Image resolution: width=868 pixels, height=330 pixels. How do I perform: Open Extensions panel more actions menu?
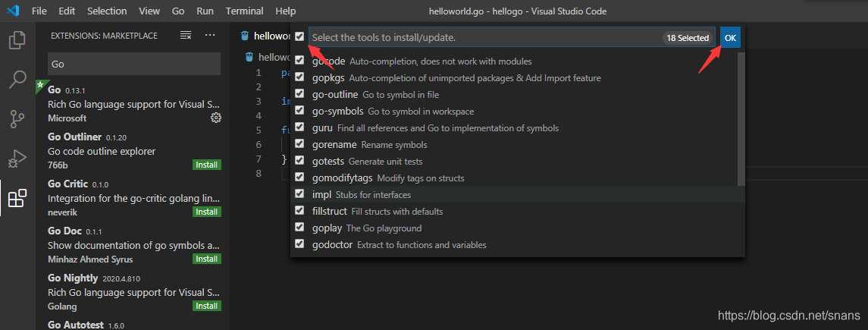click(x=210, y=36)
